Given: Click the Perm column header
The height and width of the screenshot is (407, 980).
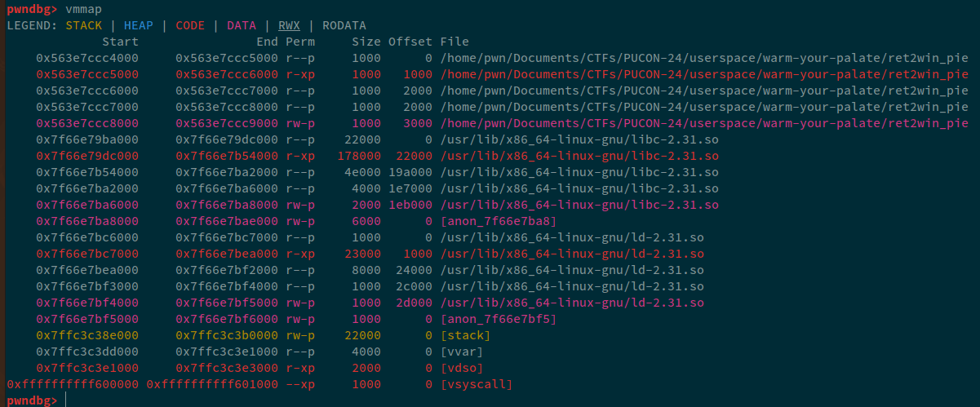Looking at the screenshot, I should coord(301,42).
